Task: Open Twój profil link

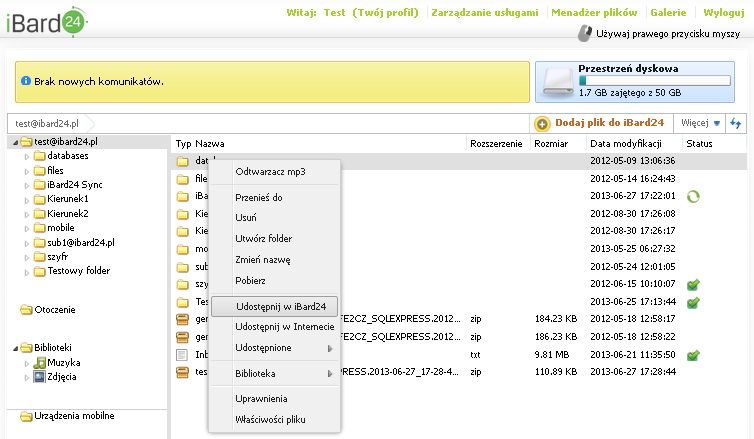Action: pyautogui.click(x=386, y=13)
